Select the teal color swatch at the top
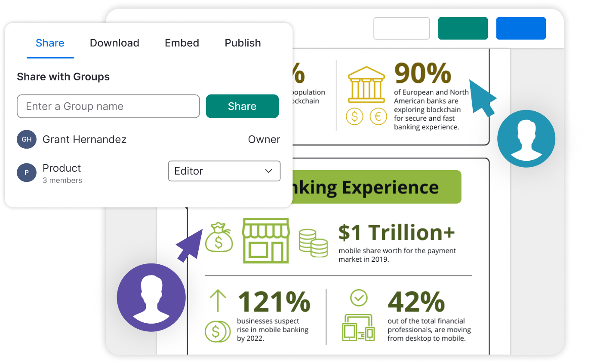Screen dimensions: 591x364 coord(463,28)
